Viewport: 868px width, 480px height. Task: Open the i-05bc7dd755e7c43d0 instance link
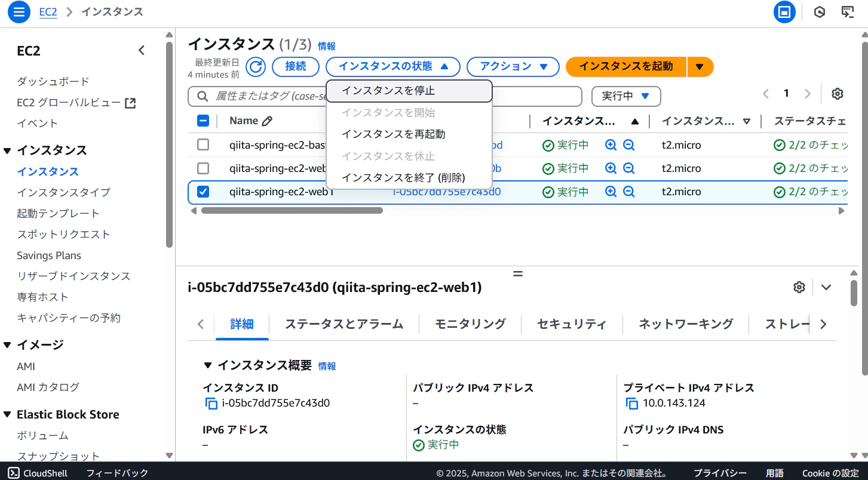[447, 192]
